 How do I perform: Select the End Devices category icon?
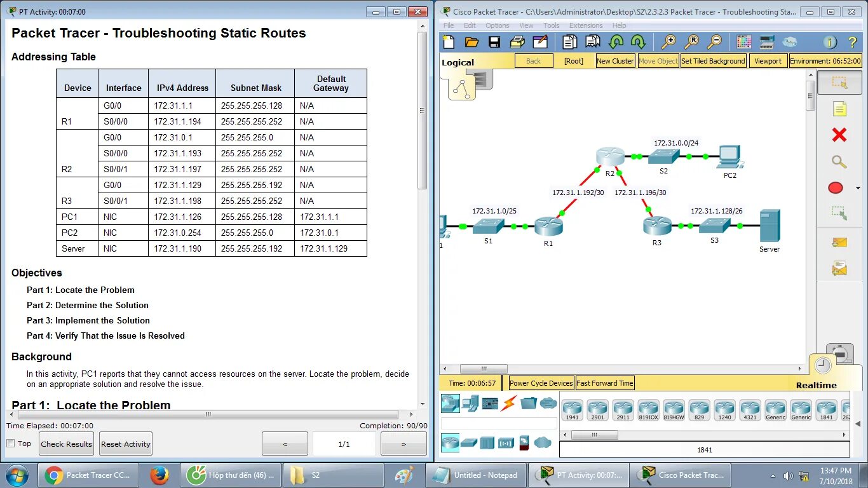470,402
